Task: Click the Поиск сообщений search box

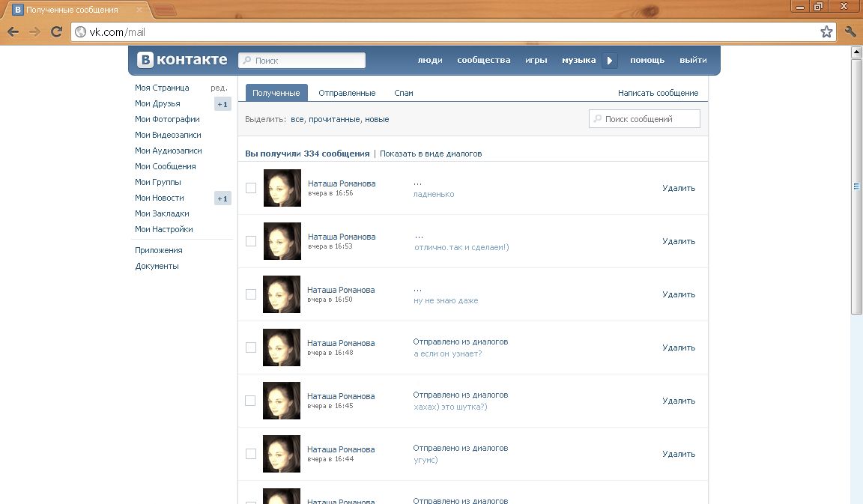Action: tap(644, 119)
